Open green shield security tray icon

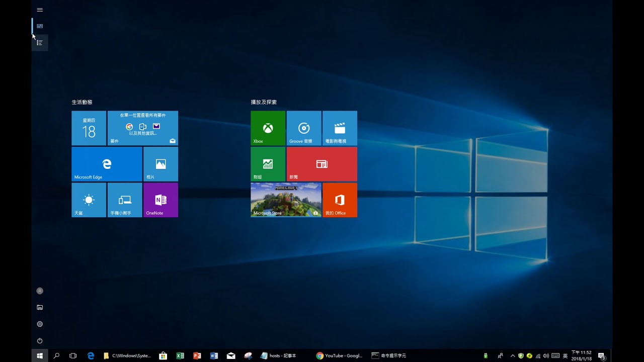point(521,356)
